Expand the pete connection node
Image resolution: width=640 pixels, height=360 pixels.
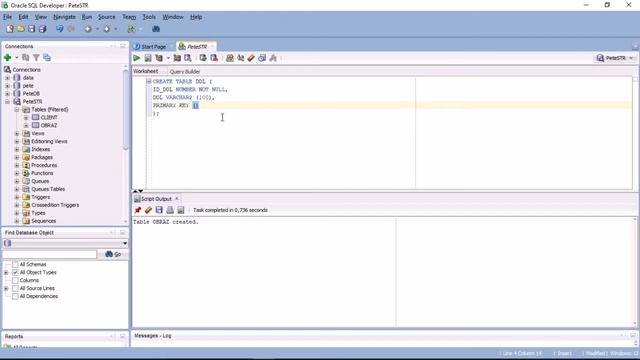point(7,86)
